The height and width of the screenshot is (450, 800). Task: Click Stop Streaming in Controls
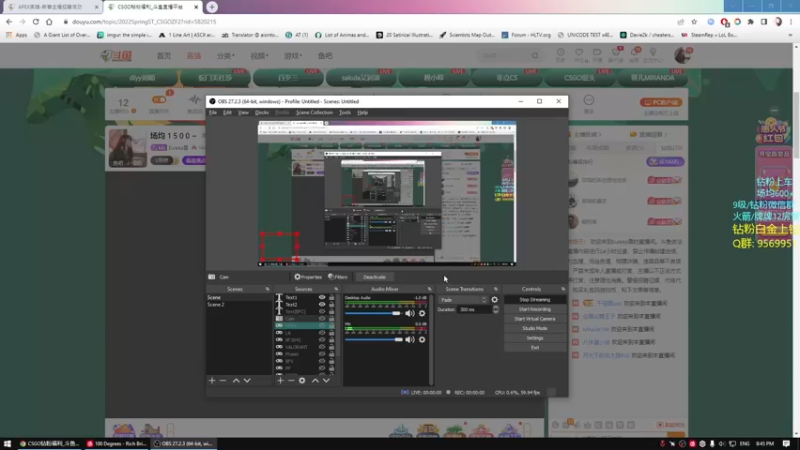pyautogui.click(x=535, y=299)
